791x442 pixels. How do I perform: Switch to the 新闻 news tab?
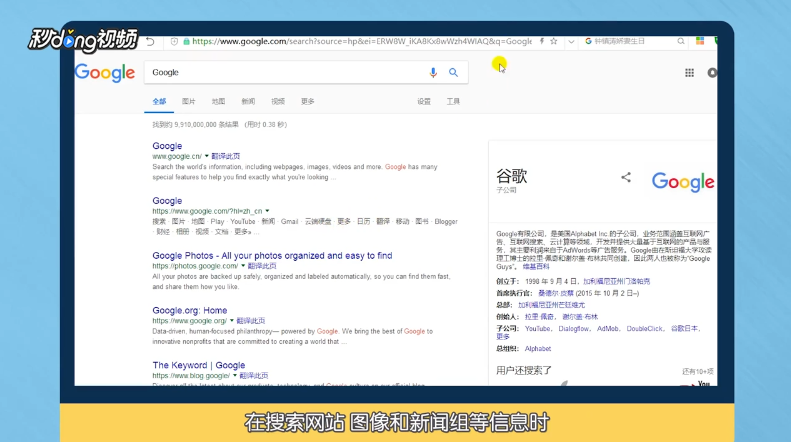click(x=248, y=101)
